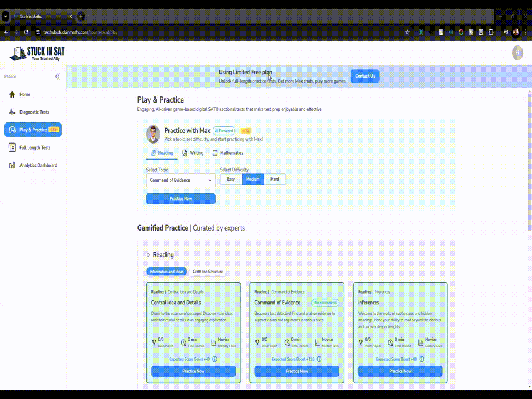Open the Select Topic dropdown
Viewport: 532px width, 399px height.
181,180
